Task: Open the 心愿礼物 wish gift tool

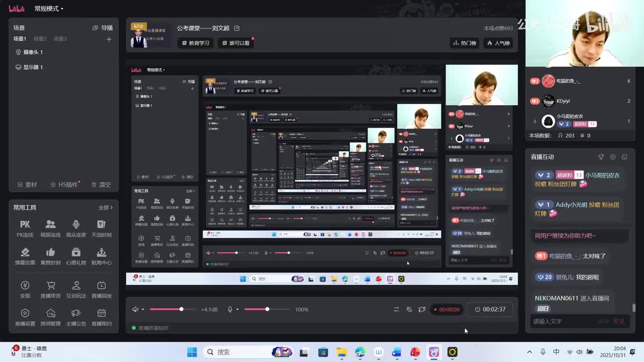Action: click(76, 256)
